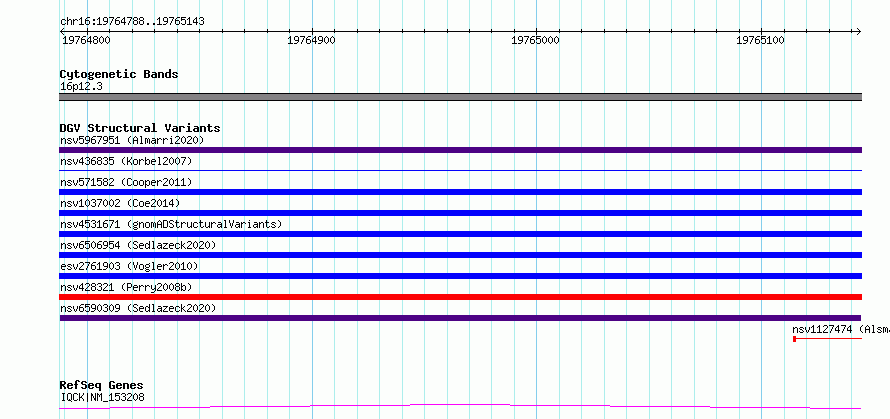This screenshot has height=419, width=890.
Task: Open the nsv1037002 (Coe2014) variant bar
Action: pos(460,213)
